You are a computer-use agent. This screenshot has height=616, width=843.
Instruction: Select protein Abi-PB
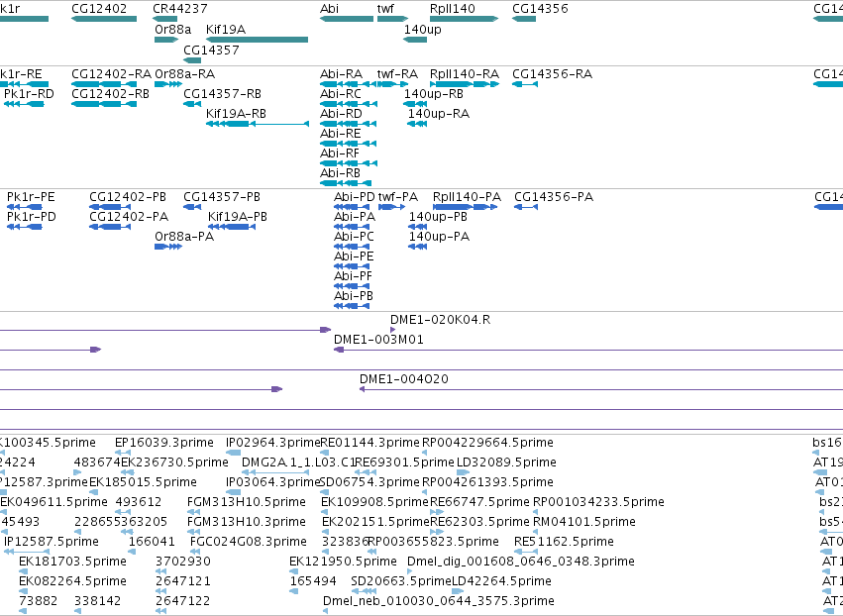point(352,306)
